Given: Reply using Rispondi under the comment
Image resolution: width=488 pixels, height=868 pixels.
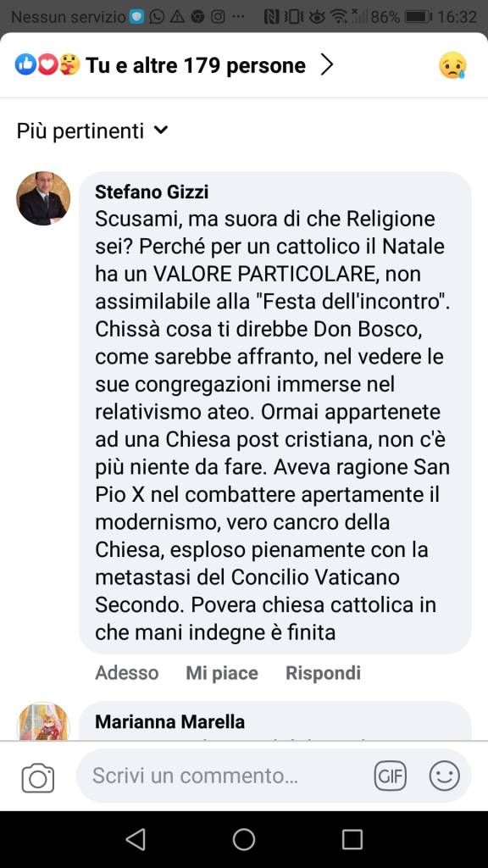Looking at the screenshot, I should (323, 672).
